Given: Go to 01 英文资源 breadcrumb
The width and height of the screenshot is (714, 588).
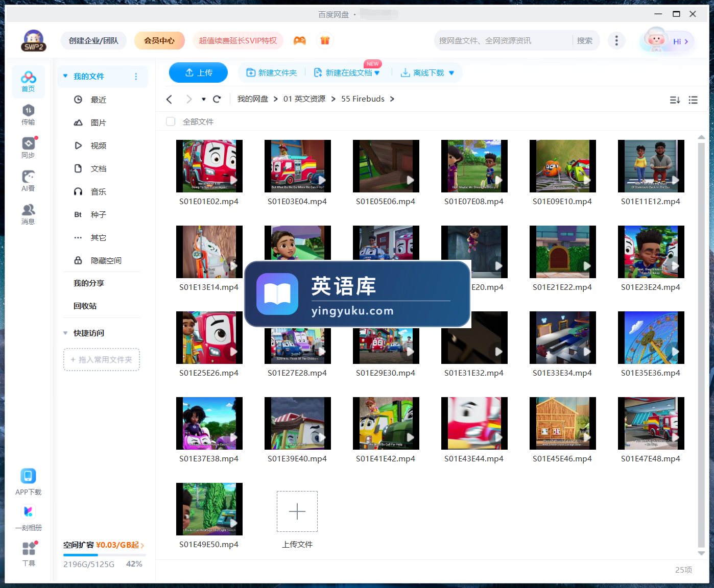Looking at the screenshot, I should click(x=304, y=99).
